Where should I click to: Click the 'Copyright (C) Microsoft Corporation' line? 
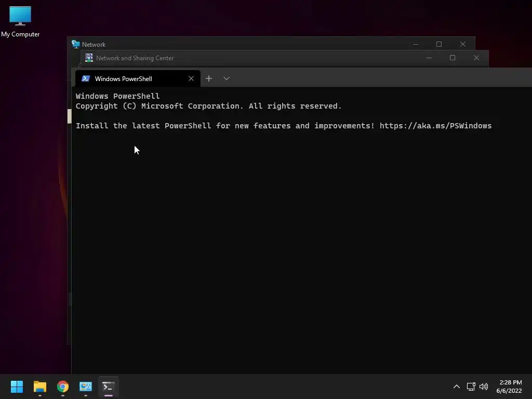click(208, 106)
